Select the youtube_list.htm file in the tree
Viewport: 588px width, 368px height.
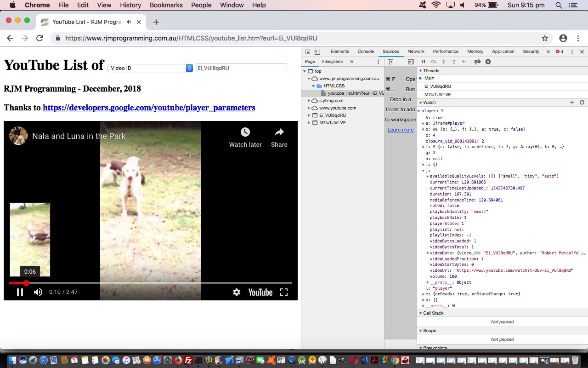coord(352,93)
